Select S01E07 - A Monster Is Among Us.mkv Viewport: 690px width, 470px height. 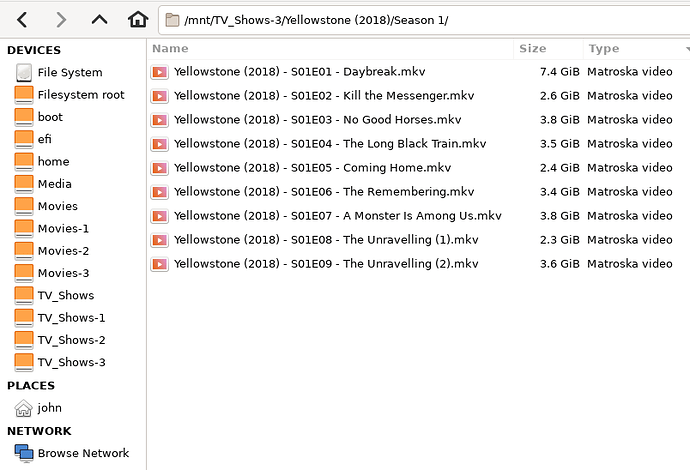(338, 216)
